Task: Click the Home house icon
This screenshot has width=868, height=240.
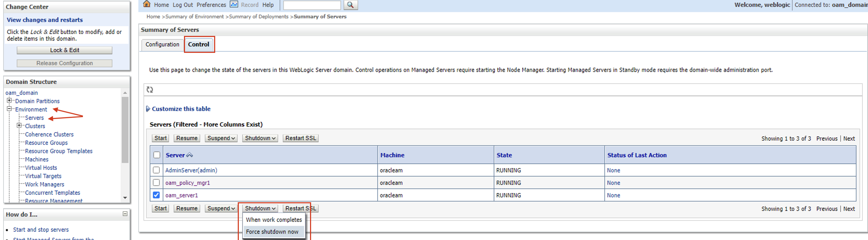Action: 147,4
